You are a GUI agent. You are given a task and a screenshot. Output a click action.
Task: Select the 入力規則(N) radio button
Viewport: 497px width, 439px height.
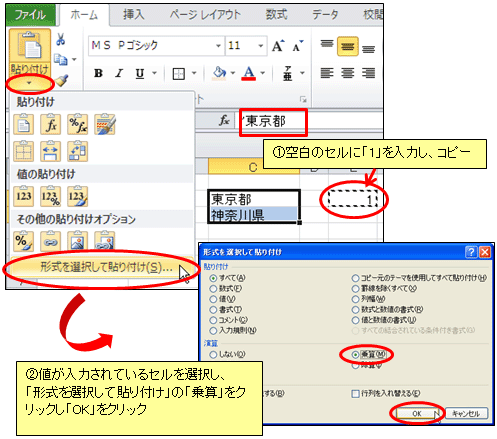pos(213,331)
